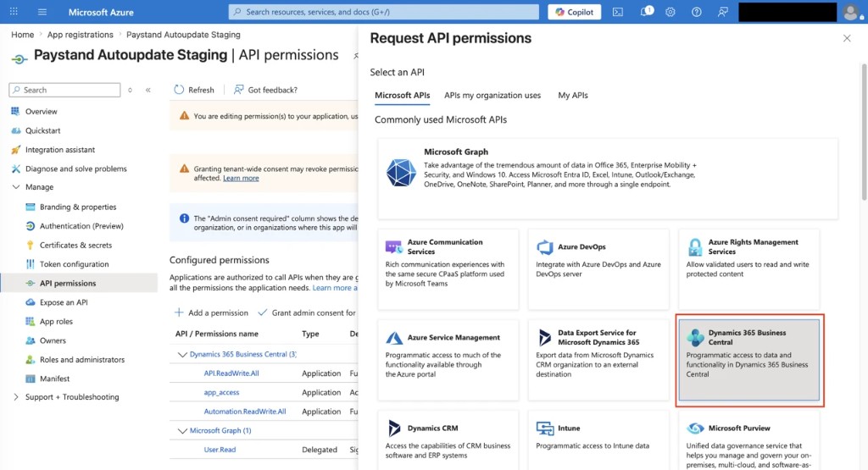Open the app_access permission
Image resolution: width=868 pixels, height=470 pixels.
click(221, 392)
